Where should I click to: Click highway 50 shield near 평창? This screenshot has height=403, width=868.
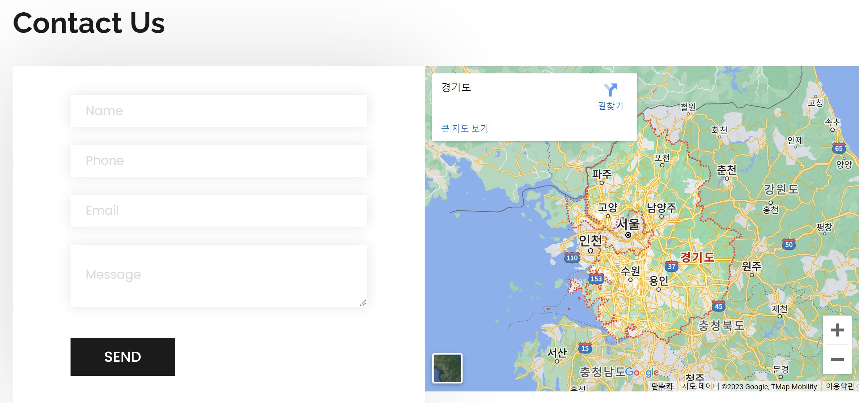pos(789,244)
